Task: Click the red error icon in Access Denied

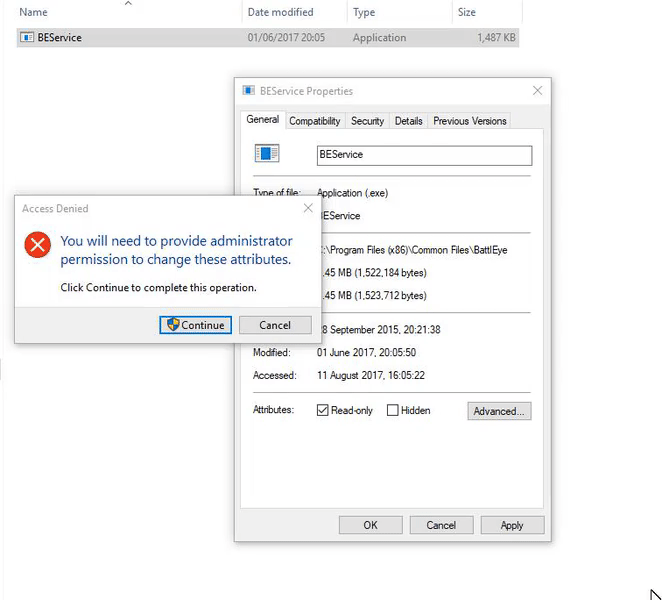Action: pos(38,244)
